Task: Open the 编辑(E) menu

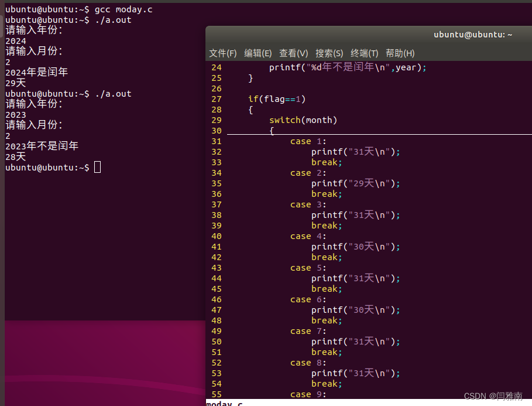Action: pyautogui.click(x=258, y=53)
